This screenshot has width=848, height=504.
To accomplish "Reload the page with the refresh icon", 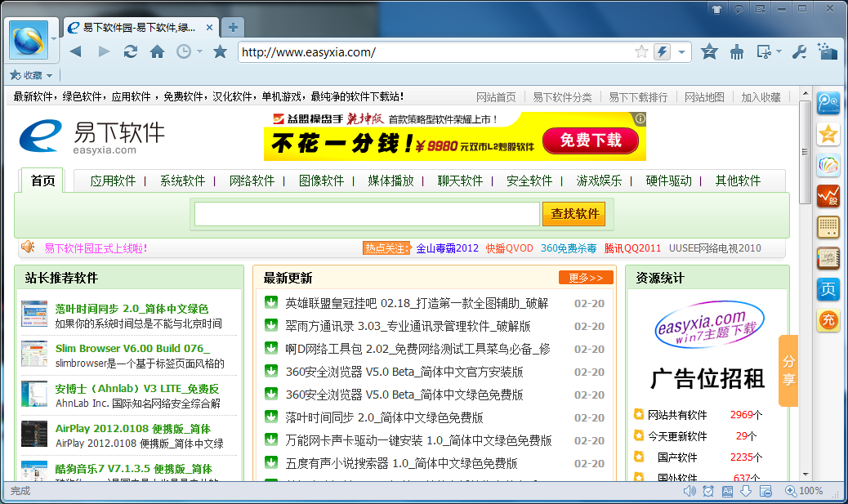I will pos(130,51).
